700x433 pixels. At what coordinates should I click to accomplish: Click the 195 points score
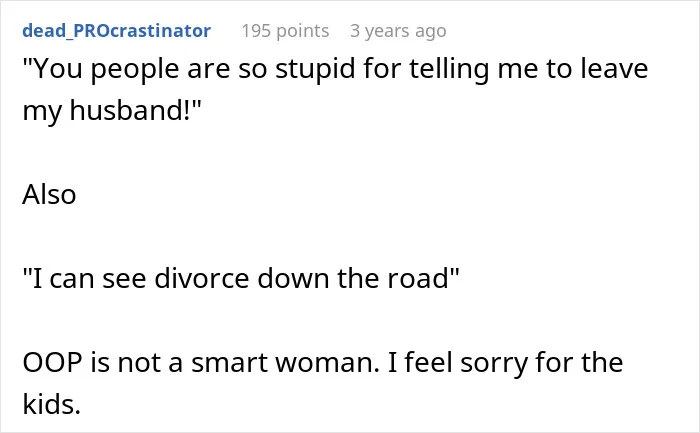tap(285, 31)
